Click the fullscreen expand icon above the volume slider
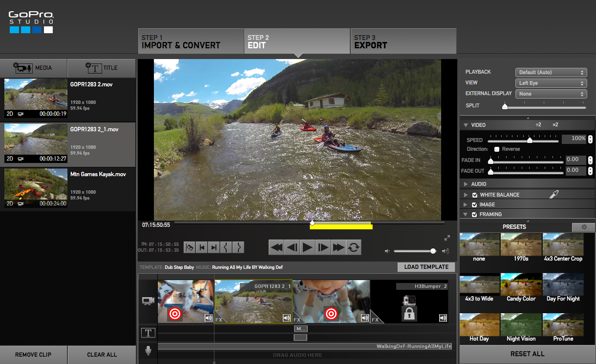The width and height of the screenshot is (596, 364). (x=447, y=238)
